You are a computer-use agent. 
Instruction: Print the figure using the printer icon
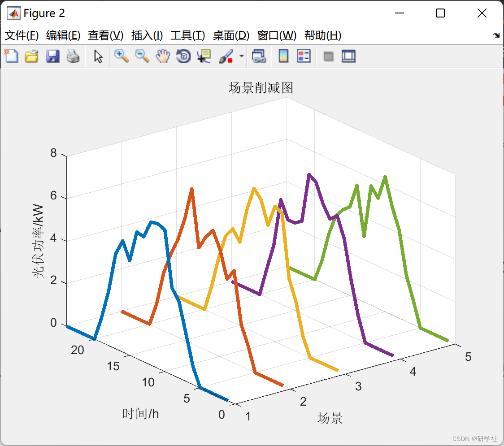tap(73, 56)
